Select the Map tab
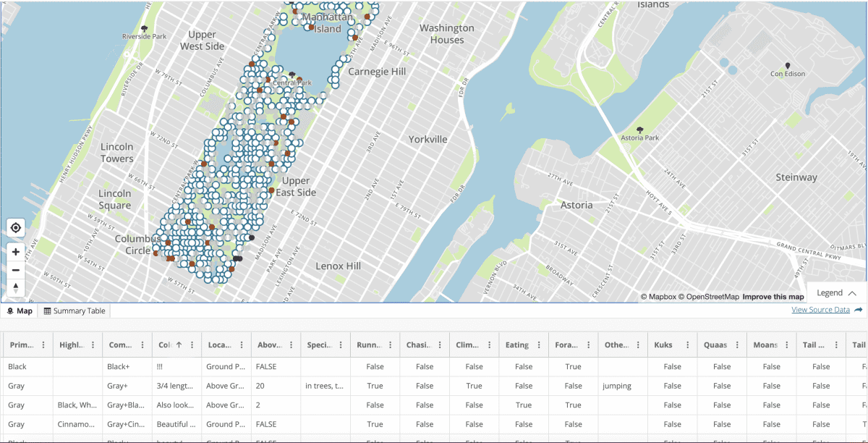 point(20,311)
